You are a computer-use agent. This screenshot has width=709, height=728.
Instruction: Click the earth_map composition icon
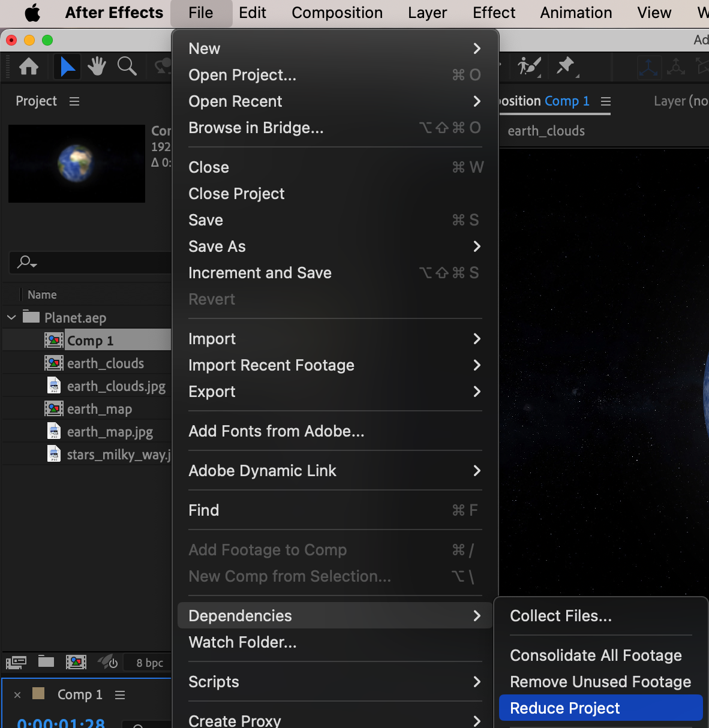click(54, 409)
